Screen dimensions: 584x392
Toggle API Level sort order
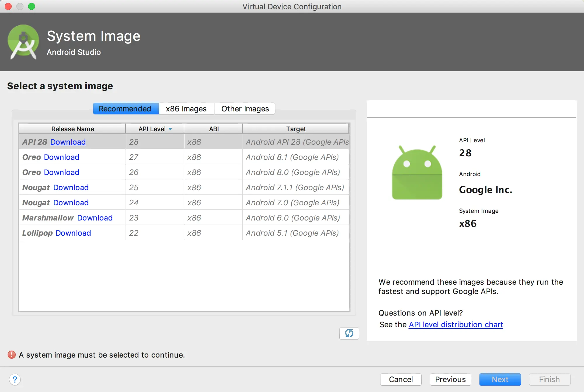pos(154,129)
